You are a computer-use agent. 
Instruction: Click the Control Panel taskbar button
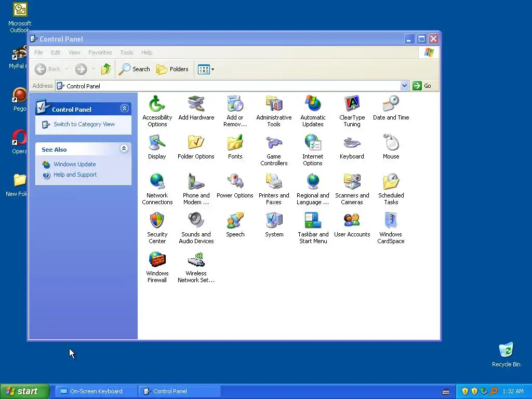180,391
